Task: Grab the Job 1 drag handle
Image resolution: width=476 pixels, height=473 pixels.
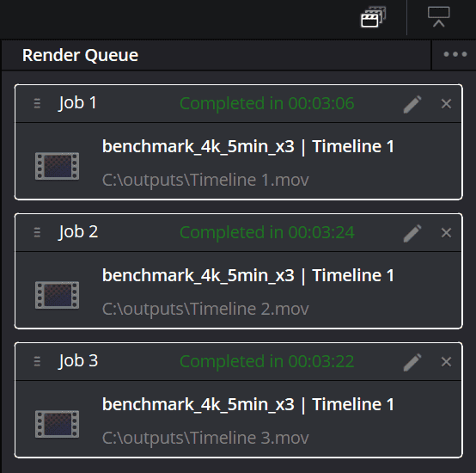Action: [x=37, y=103]
